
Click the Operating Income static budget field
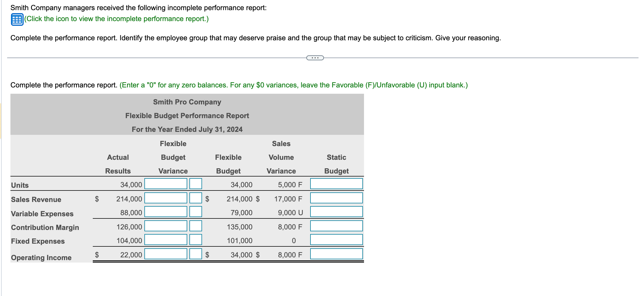pyautogui.click(x=336, y=254)
